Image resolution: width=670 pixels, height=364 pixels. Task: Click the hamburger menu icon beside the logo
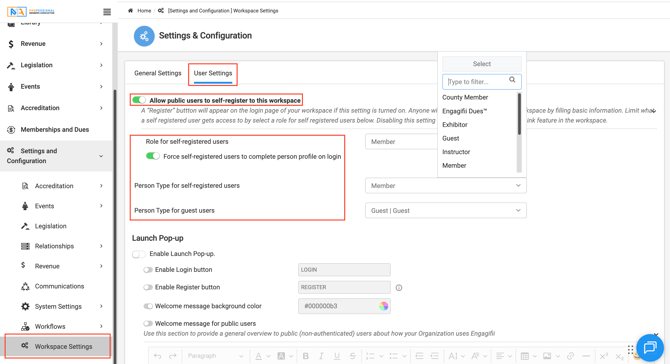(107, 12)
